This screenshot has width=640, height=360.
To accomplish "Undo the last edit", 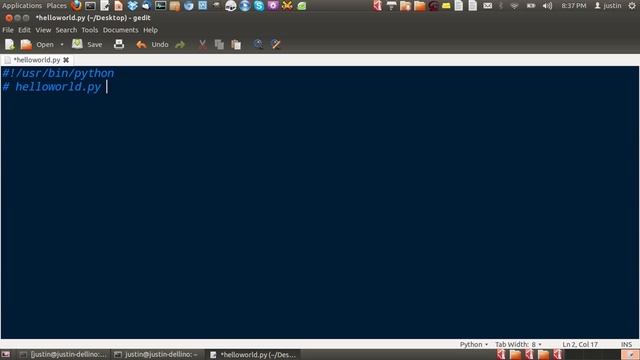I will (152, 44).
